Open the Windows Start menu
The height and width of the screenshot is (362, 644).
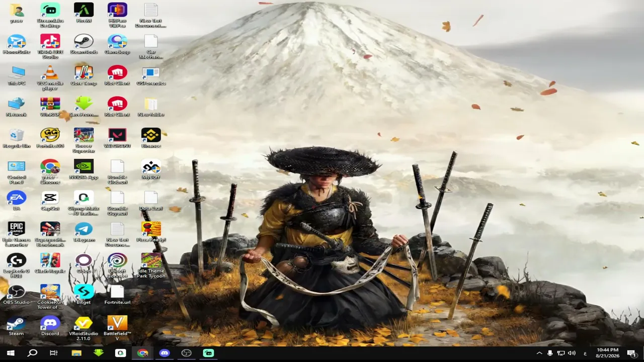[11, 353]
